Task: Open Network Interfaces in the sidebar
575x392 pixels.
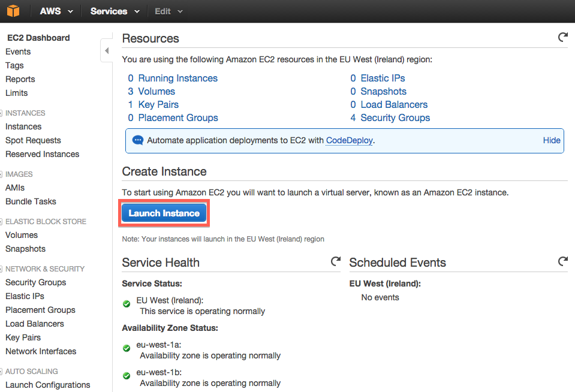Action: [41, 351]
